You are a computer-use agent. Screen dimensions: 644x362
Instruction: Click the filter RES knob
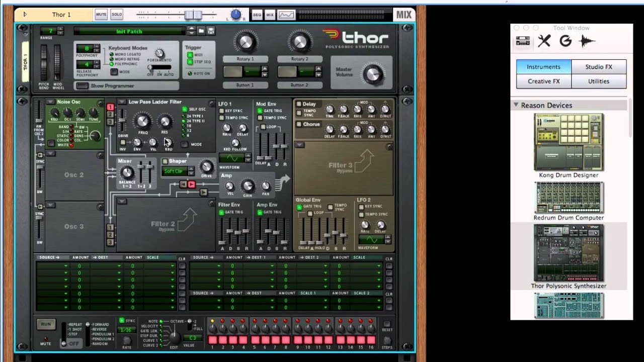165,121
